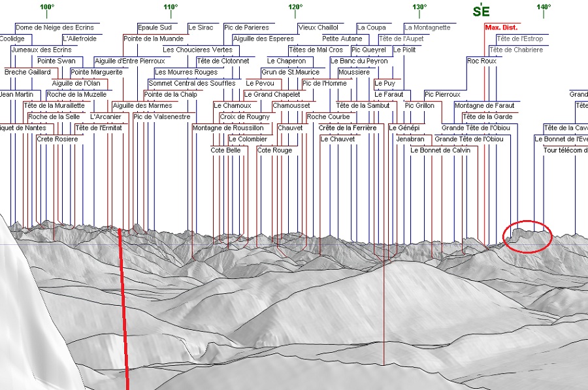Select the "Tête de Chabriere" label
Viewport: 588px width, 390px height.
tap(516, 50)
